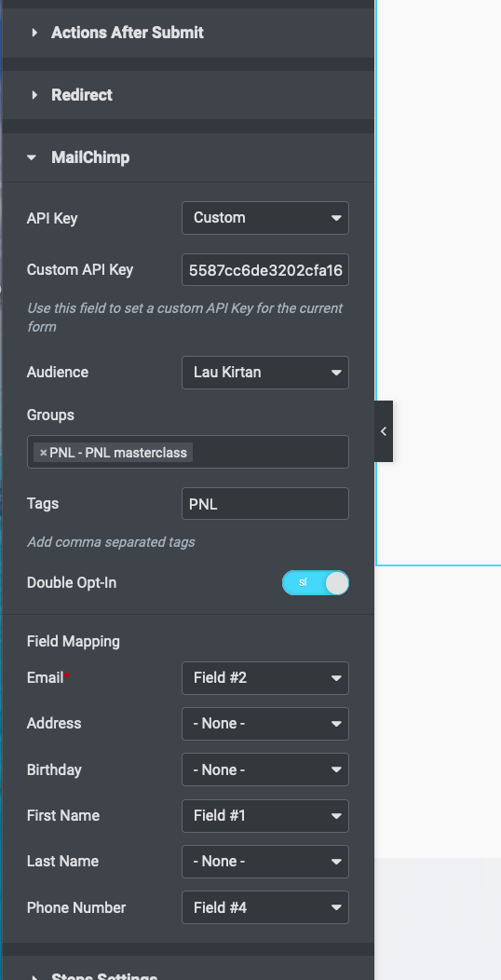Click into the Custom API Key field
501x980 pixels.
click(264, 270)
